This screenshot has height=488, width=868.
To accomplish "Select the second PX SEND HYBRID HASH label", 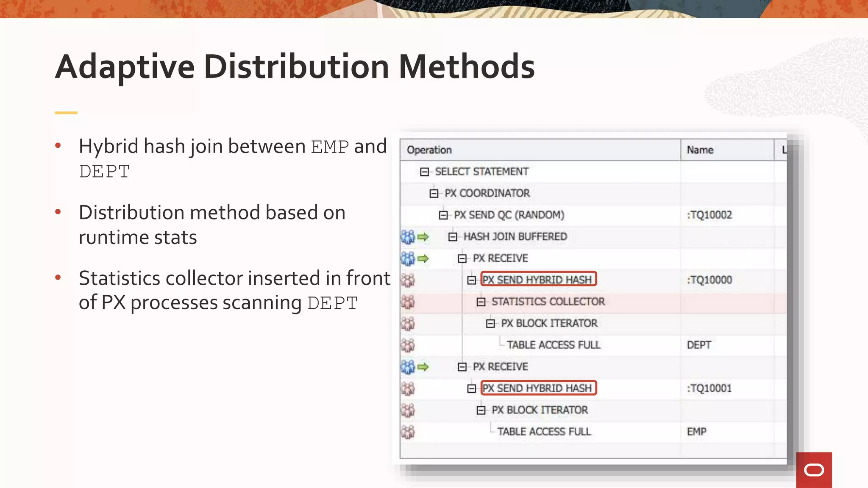I will click(539, 388).
